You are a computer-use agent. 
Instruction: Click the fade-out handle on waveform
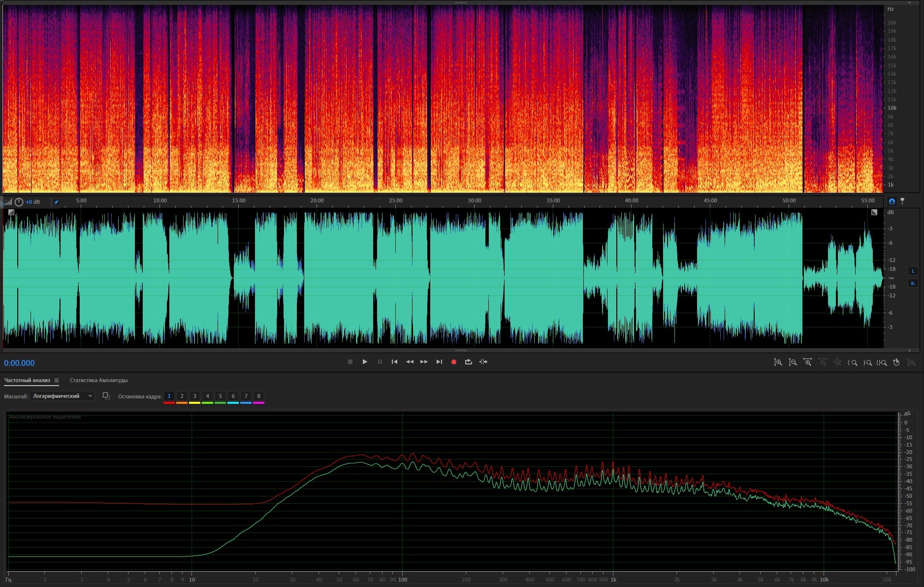click(x=874, y=212)
